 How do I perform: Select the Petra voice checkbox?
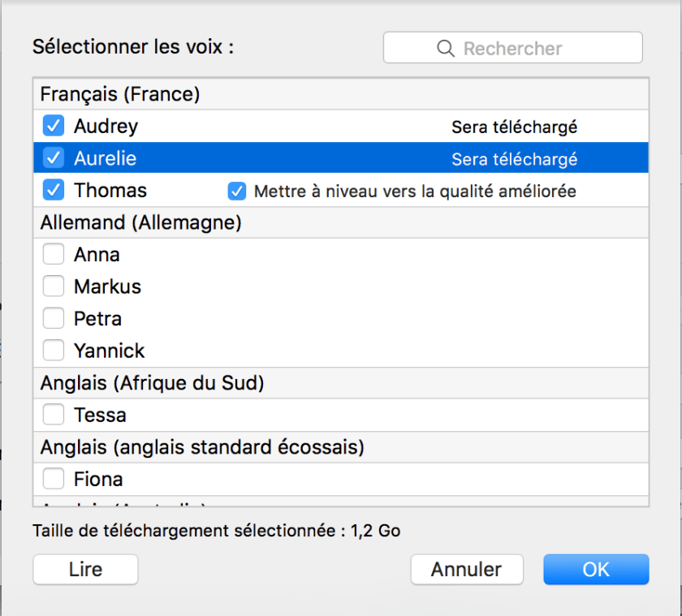(54, 319)
